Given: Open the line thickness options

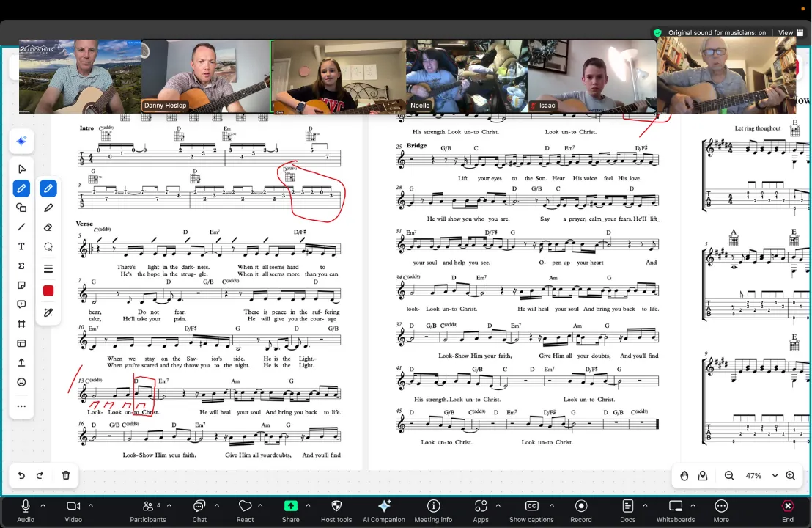Looking at the screenshot, I should 48,268.
